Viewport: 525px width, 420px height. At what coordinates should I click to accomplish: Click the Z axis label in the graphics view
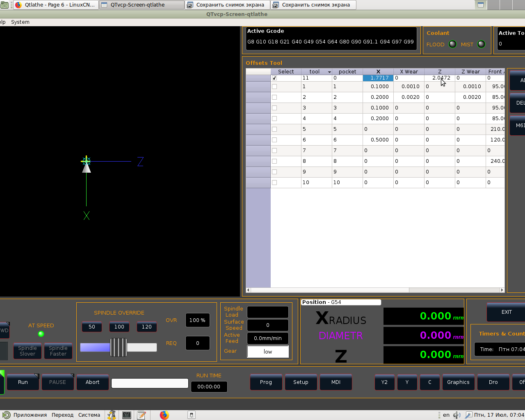pos(140,162)
